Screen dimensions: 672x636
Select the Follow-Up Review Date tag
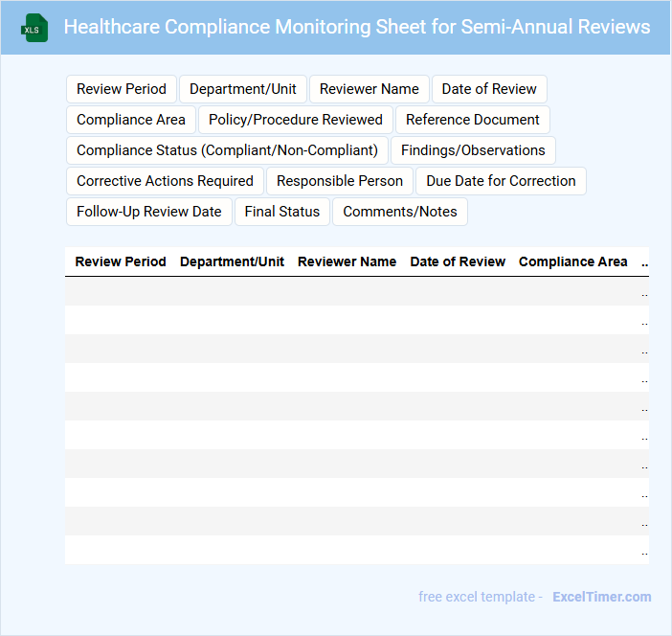point(148,212)
